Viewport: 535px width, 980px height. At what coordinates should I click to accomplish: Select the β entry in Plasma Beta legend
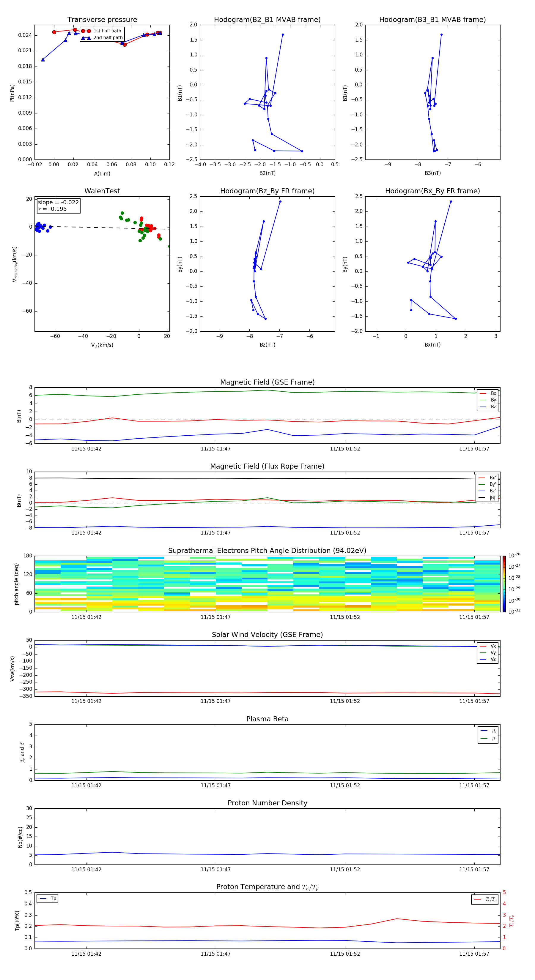coord(488,739)
